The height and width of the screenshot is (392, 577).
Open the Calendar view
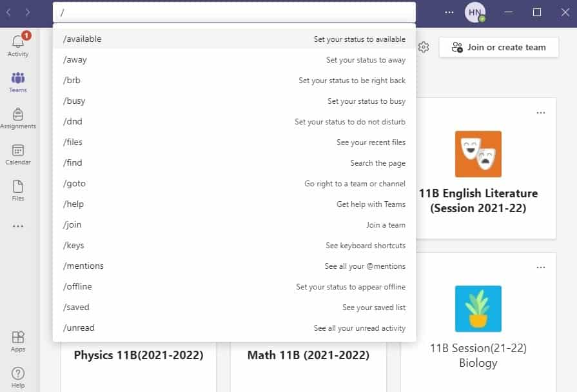pos(18,155)
